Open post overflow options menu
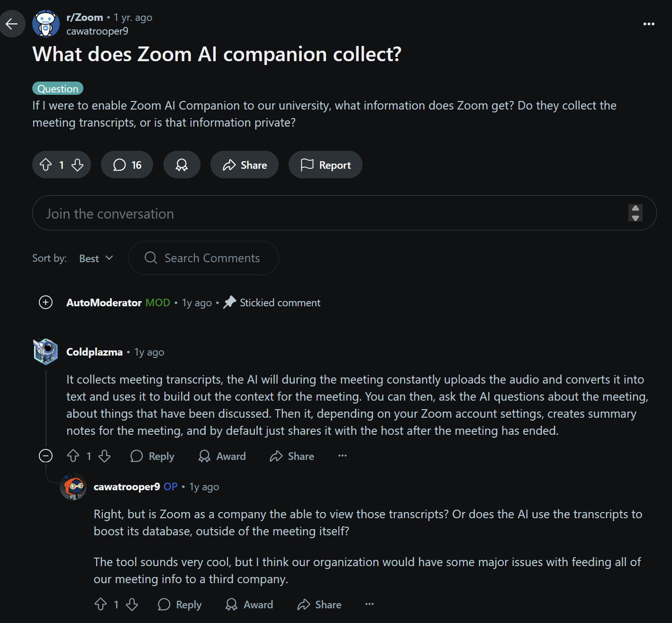Screen dimensions: 672x623 pos(648,24)
